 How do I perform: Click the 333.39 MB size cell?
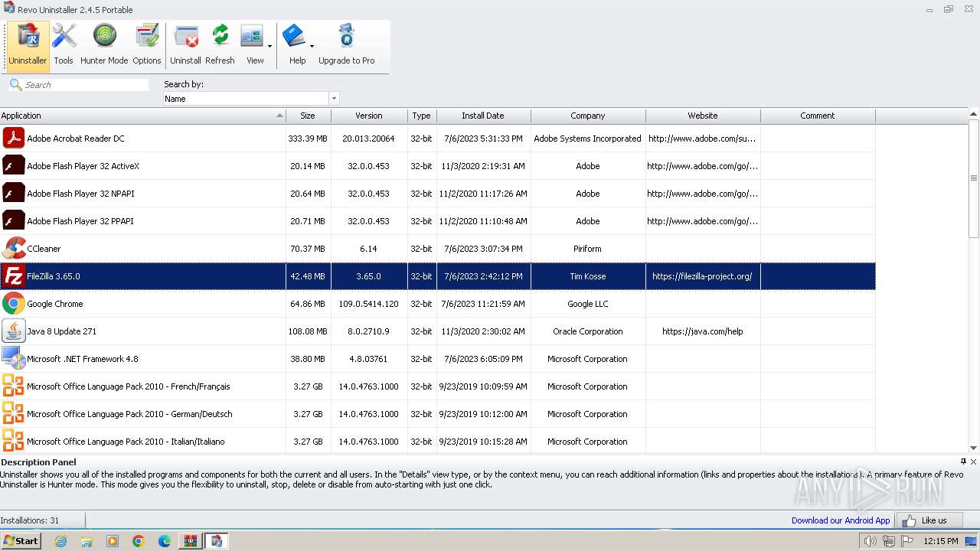click(x=308, y=139)
